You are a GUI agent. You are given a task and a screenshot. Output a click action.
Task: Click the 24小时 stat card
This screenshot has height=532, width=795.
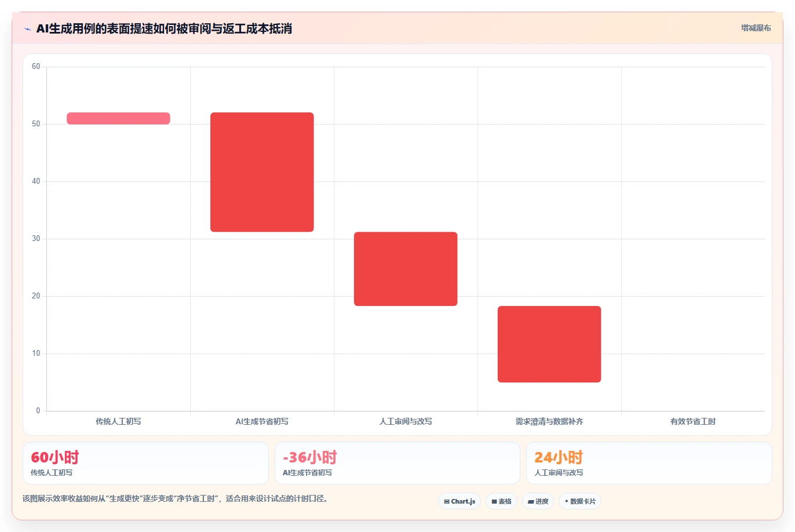pos(649,463)
